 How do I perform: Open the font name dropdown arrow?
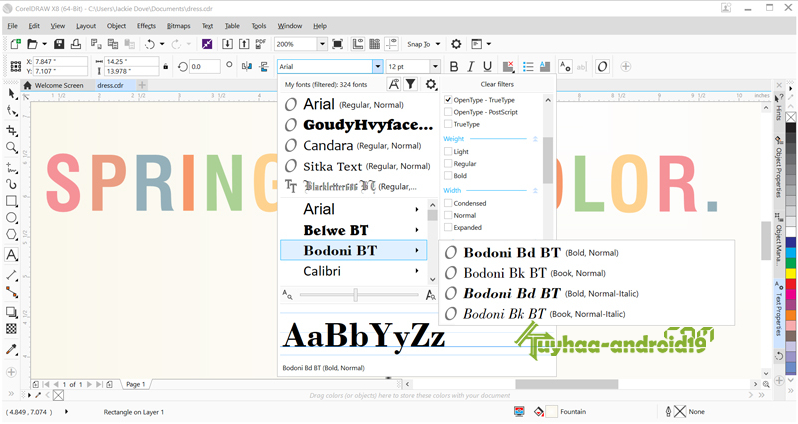click(x=378, y=67)
